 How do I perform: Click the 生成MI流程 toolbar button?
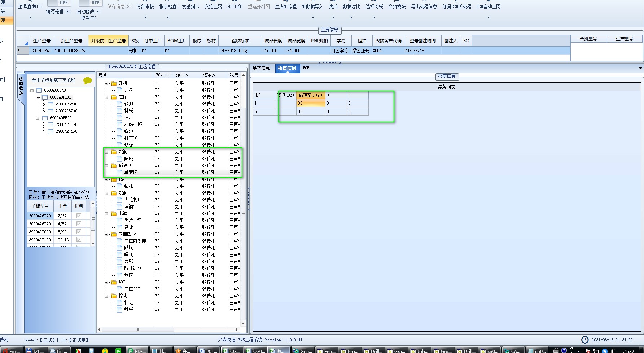[x=285, y=6]
